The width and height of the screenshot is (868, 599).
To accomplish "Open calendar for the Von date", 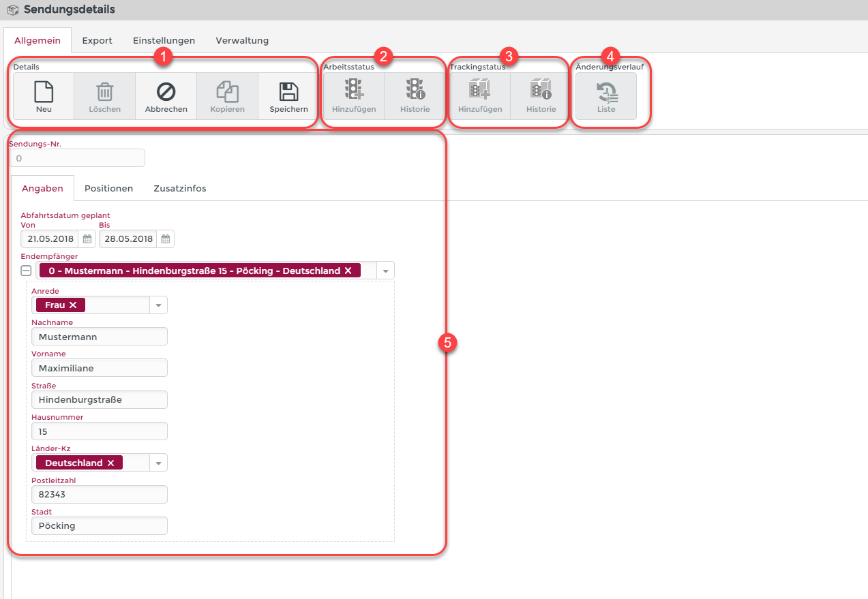I will (87, 239).
